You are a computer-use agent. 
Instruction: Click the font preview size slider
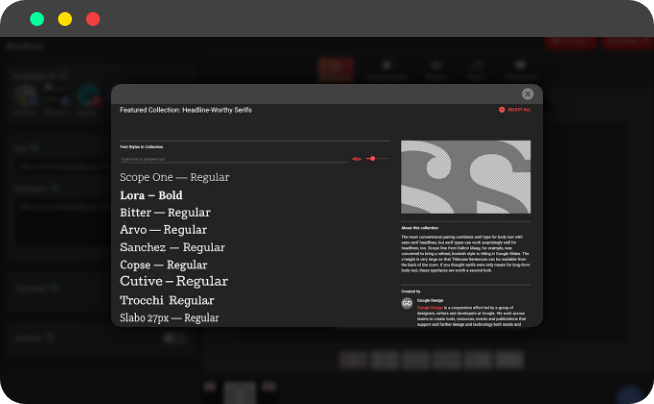(x=373, y=158)
